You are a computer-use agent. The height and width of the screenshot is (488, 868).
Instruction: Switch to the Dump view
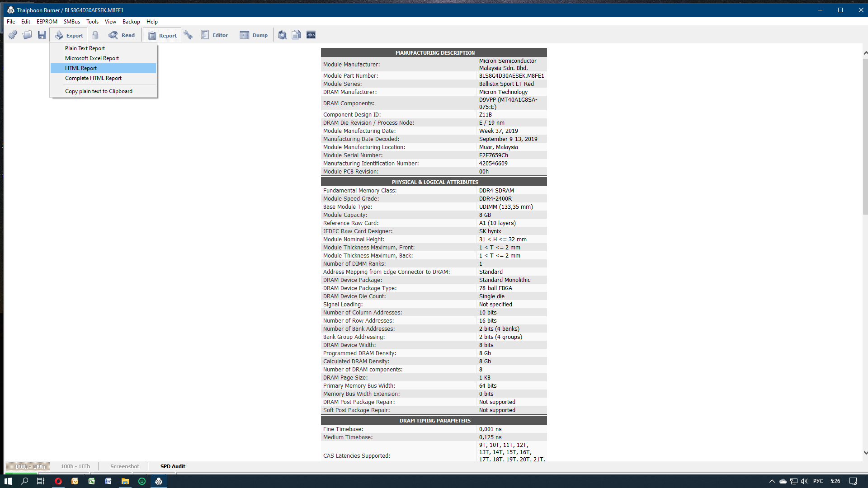pos(254,35)
